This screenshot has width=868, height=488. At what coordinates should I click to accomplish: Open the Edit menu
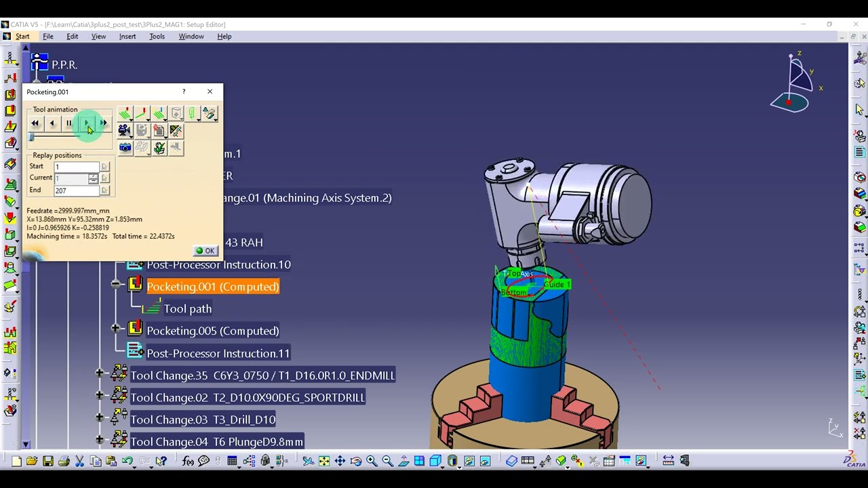(72, 37)
